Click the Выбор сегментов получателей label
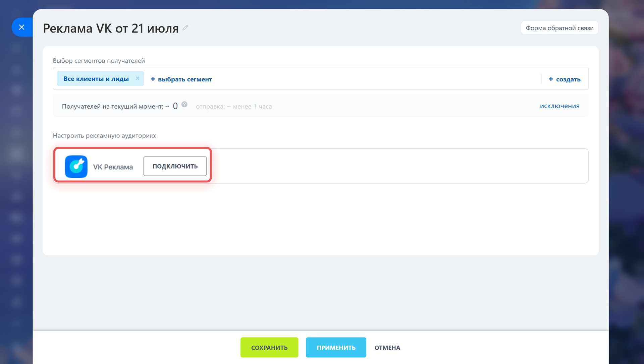 [99, 61]
